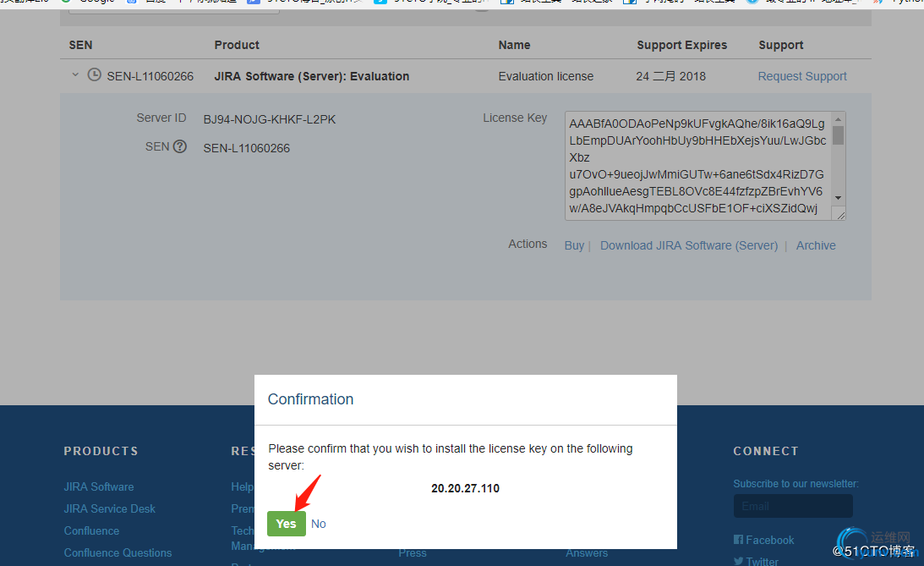Select Server ID value BJ94-NOJG-KHKF-L2PK
Screen dimensions: 924x566
[x=270, y=119]
